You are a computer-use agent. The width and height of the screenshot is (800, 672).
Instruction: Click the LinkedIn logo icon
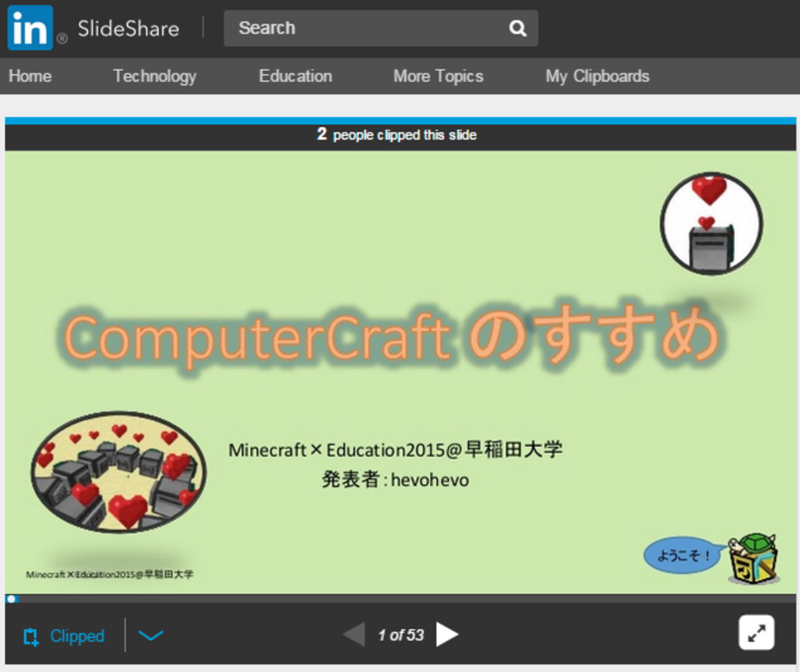pos(30,28)
